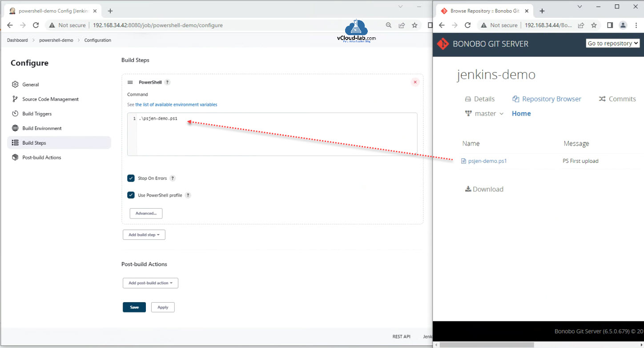644x348 pixels.
Task: Open help for Stop On Errors
Action: [x=173, y=178]
